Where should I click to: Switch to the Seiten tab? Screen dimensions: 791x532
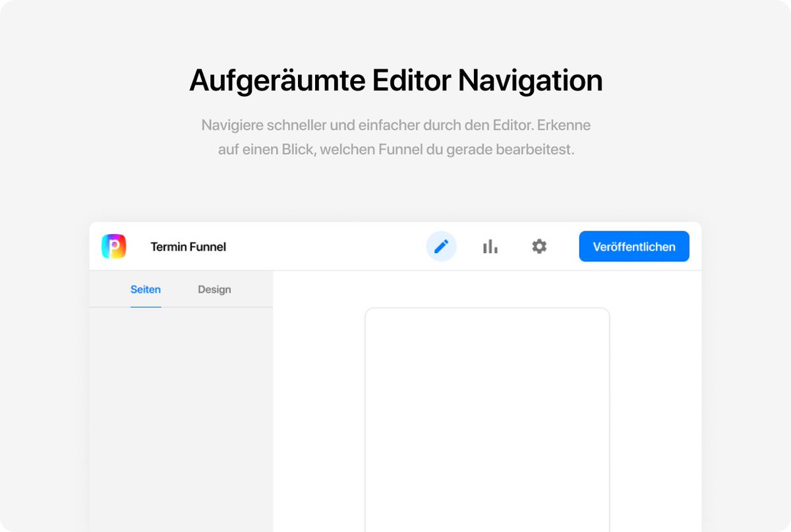point(146,289)
